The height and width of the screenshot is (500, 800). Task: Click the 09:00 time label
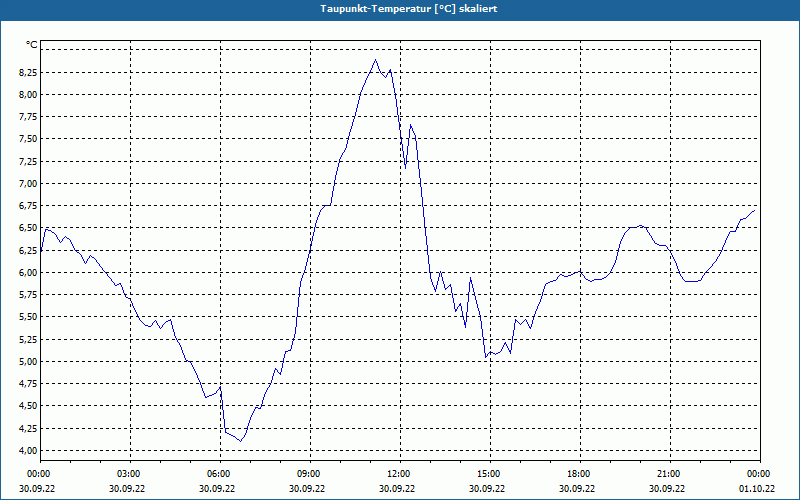(310, 474)
